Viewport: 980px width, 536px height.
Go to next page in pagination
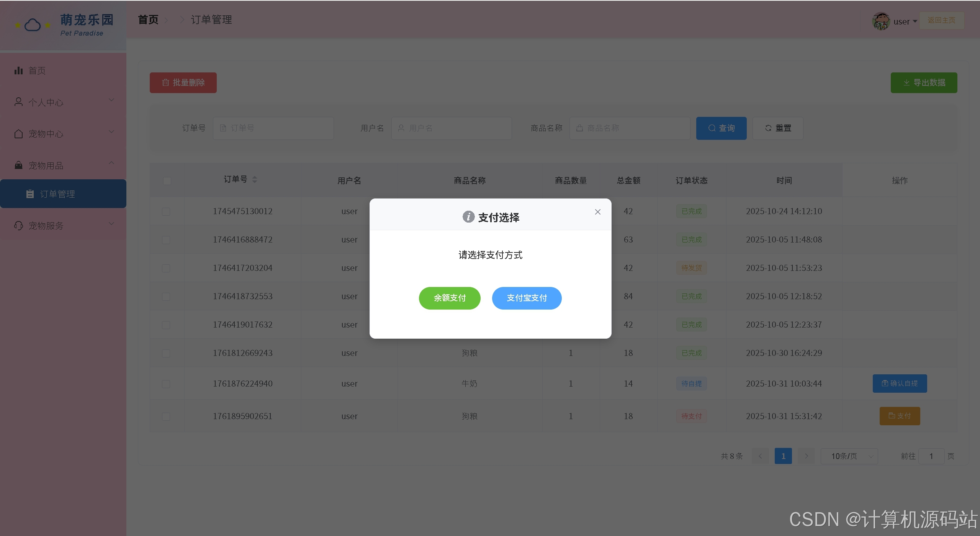pos(806,456)
